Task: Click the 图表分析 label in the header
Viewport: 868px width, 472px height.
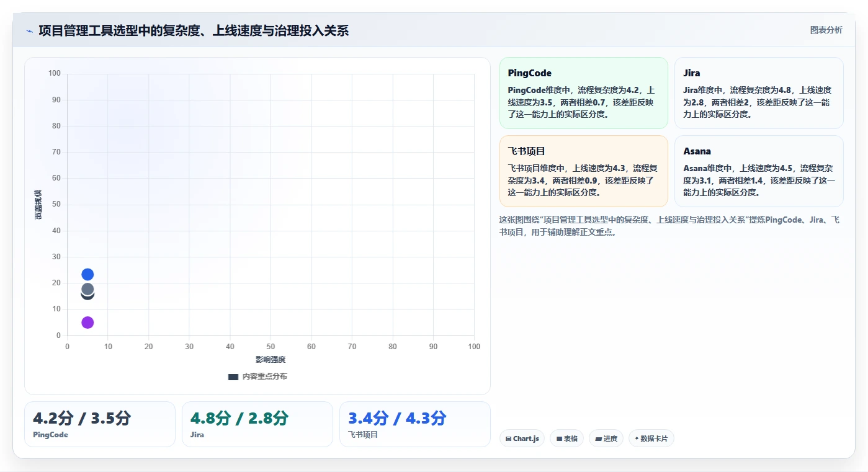Action: (826, 30)
